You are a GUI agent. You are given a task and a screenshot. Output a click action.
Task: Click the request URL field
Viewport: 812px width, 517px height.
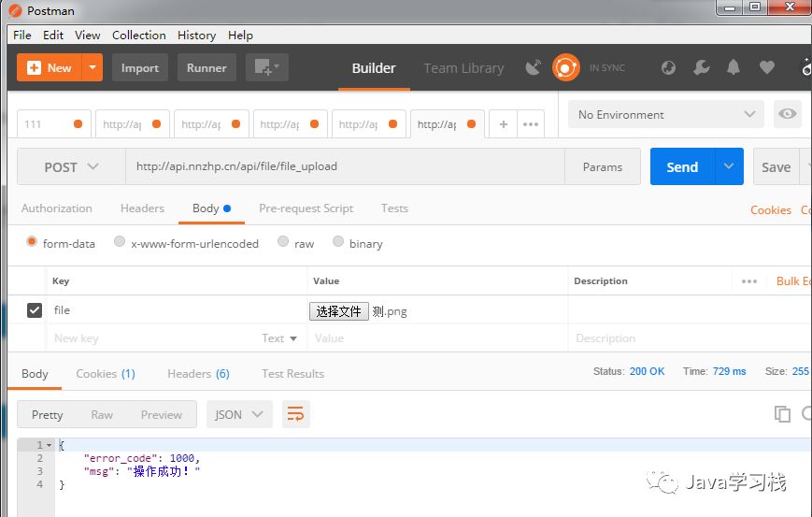pyautogui.click(x=345, y=166)
